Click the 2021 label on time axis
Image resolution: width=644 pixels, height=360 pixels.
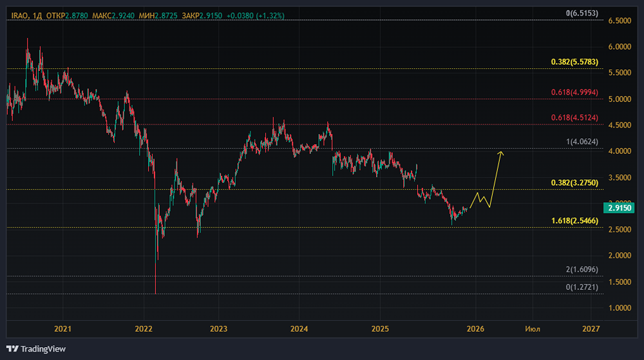(x=63, y=329)
